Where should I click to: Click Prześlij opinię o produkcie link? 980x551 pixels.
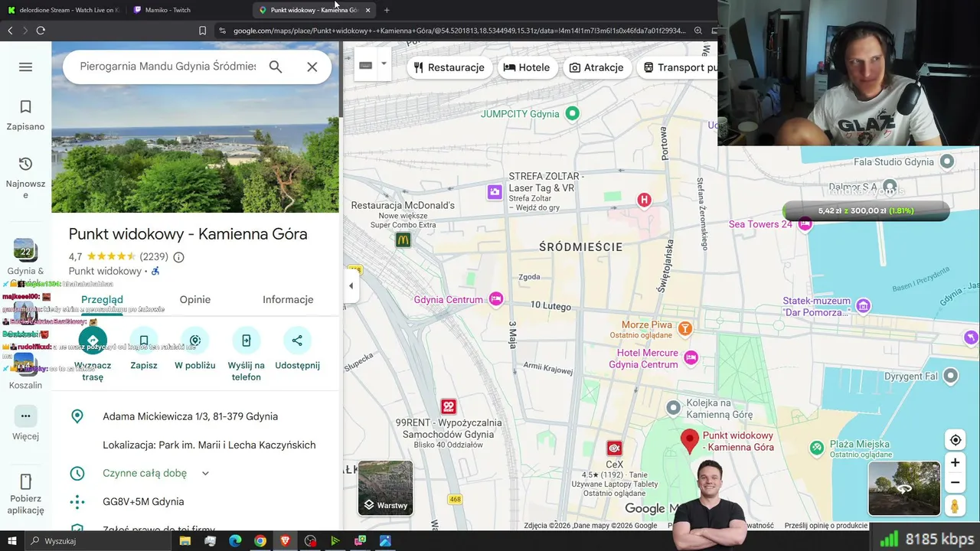click(x=825, y=526)
